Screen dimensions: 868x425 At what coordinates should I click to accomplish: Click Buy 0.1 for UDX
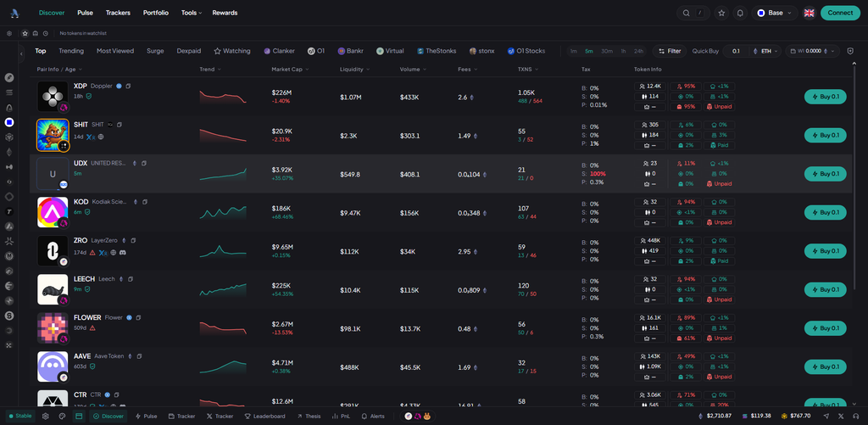(825, 173)
